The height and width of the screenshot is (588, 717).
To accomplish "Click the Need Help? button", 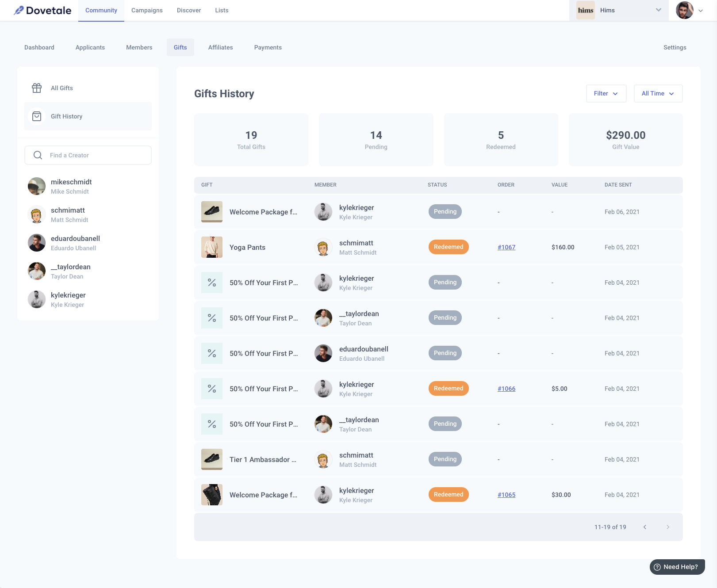I will pyautogui.click(x=677, y=567).
